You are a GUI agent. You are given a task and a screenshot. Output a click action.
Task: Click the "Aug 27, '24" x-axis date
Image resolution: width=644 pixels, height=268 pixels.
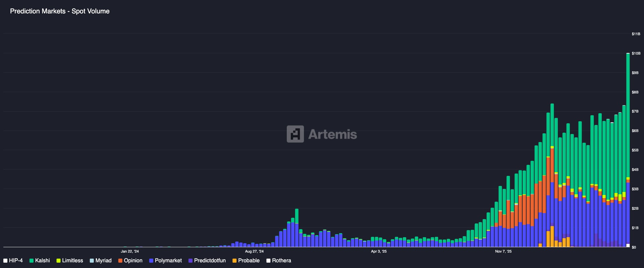click(x=254, y=251)
